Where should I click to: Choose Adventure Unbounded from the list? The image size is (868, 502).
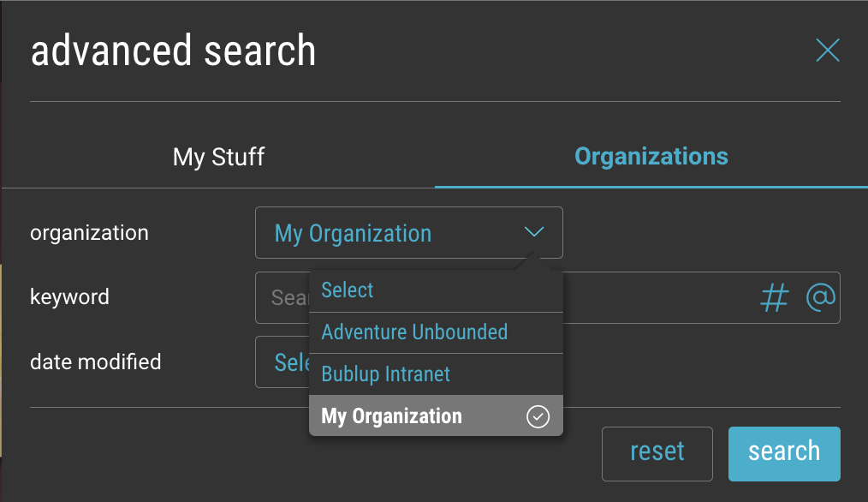point(436,332)
